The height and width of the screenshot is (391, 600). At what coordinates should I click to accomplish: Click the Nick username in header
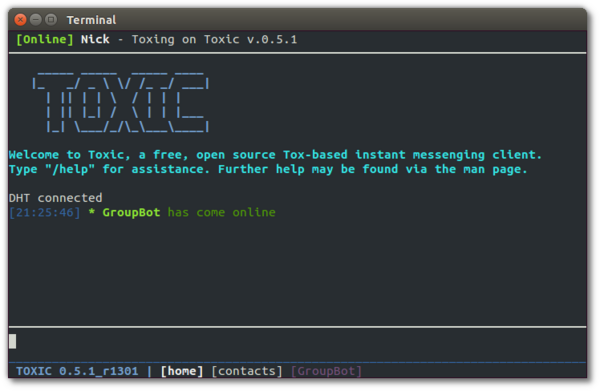95,39
